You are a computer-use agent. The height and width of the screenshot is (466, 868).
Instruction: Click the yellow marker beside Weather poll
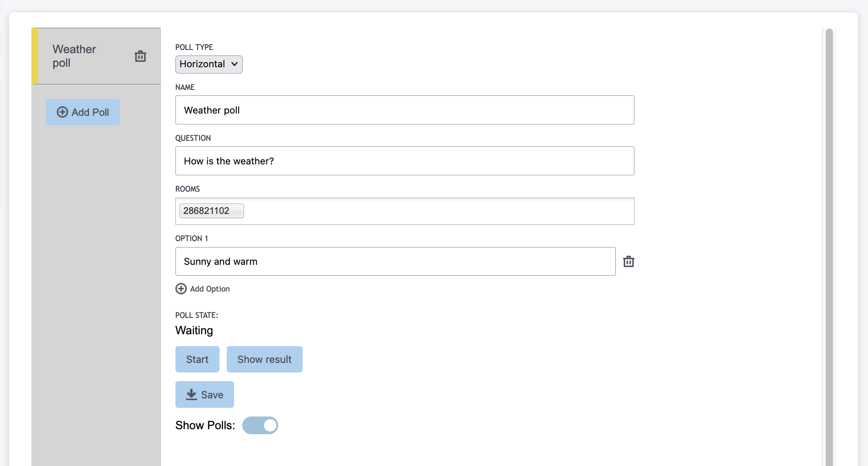[x=35, y=56]
